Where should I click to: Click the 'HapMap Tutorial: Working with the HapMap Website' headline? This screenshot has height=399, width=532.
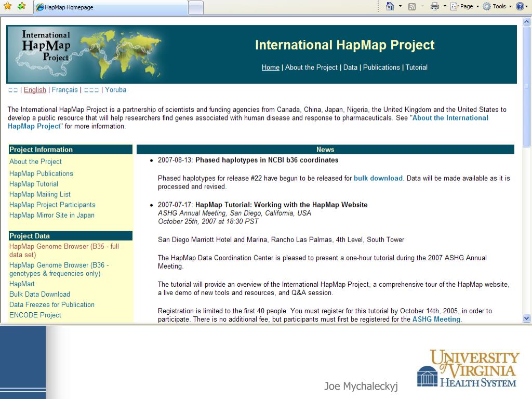[x=281, y=205]
